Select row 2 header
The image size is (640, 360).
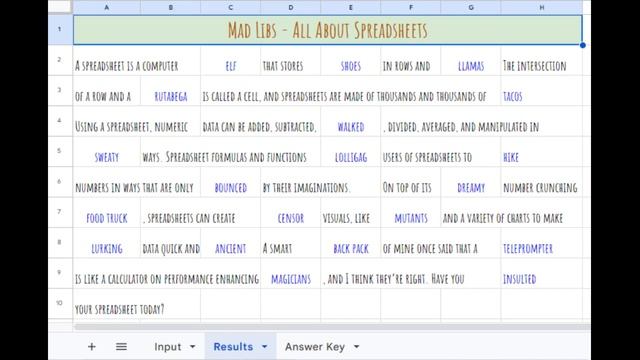[60, 60]
